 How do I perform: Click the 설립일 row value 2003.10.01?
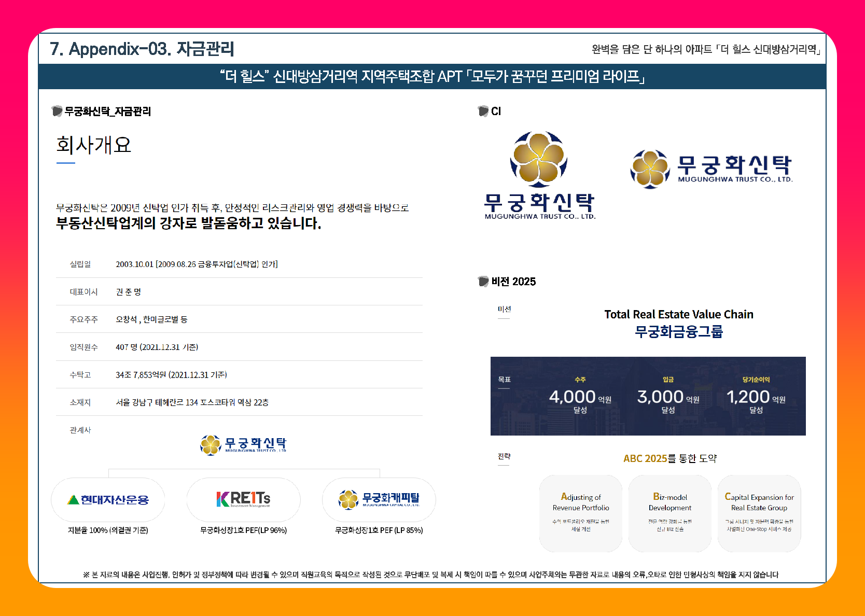click(x=197, y=264)
